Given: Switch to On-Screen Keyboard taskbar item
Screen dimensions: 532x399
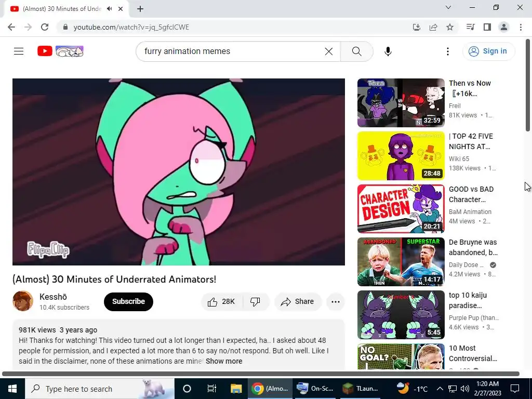Looking at the screenshot, I should click(315, 389).
